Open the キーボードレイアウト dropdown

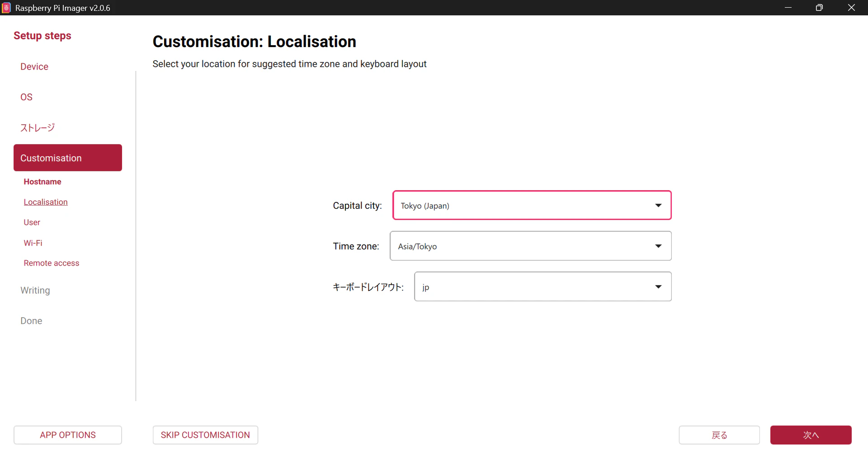click(543, 287)
